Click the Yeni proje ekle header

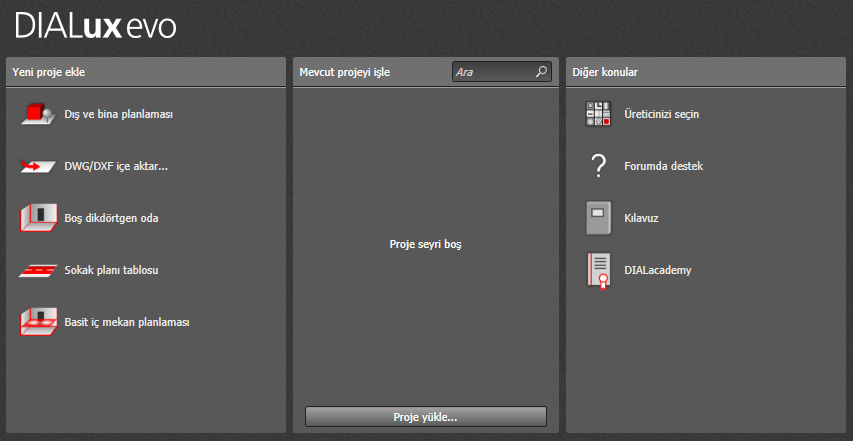click(x=48, y=72)
